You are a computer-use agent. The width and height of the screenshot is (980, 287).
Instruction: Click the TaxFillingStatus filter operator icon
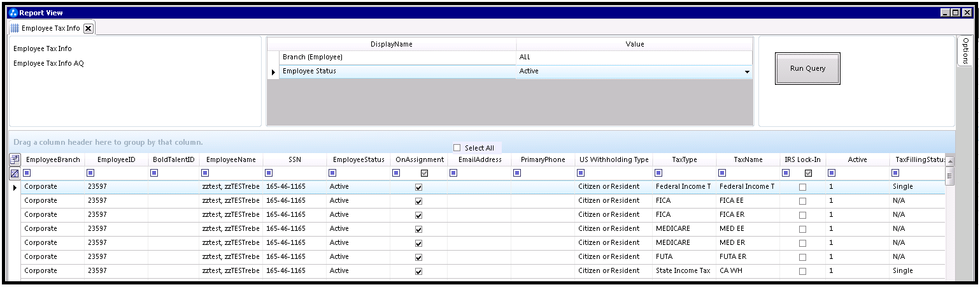[x=895, y=173]
